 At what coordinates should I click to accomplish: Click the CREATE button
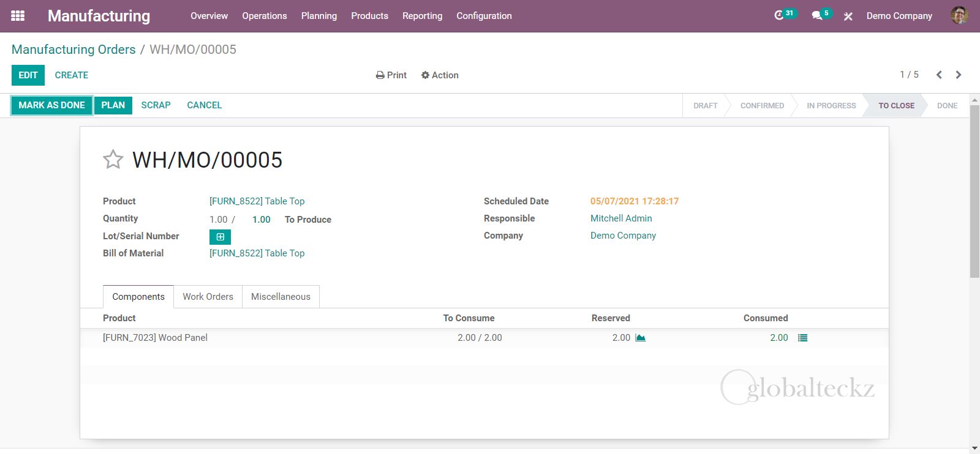tap(72, 75)
